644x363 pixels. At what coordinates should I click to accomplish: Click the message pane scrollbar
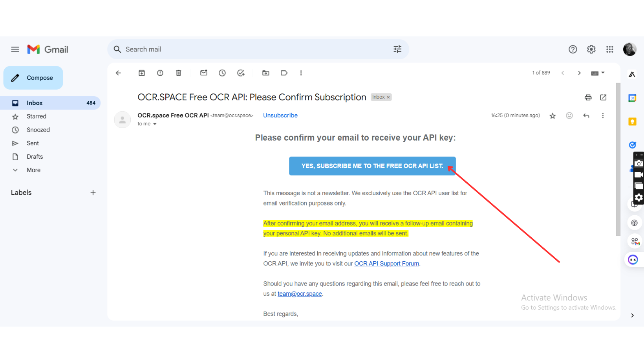tap(618, 159)
